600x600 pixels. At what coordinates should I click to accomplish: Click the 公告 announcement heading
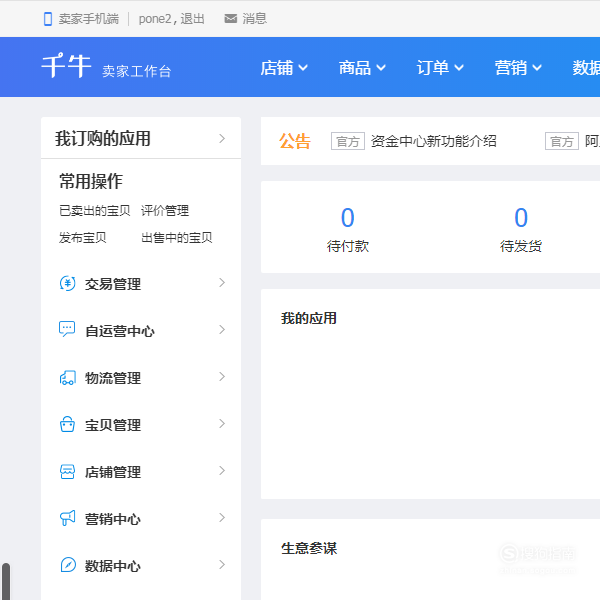point(295,141)
